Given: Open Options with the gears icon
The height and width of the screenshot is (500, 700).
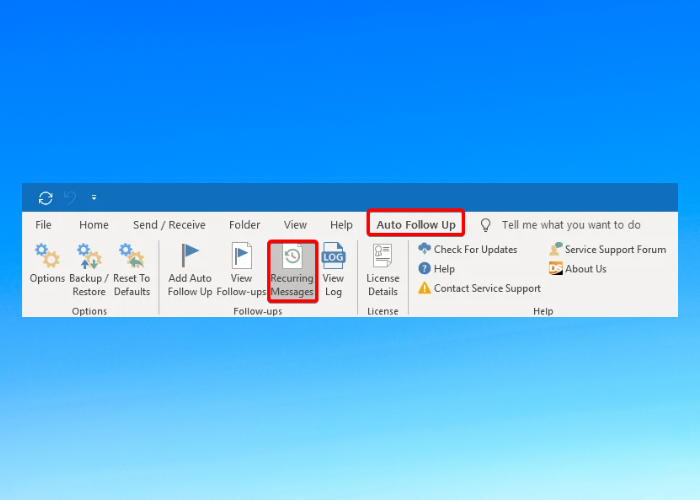Looking at the screenshot, I should [47, 263].
